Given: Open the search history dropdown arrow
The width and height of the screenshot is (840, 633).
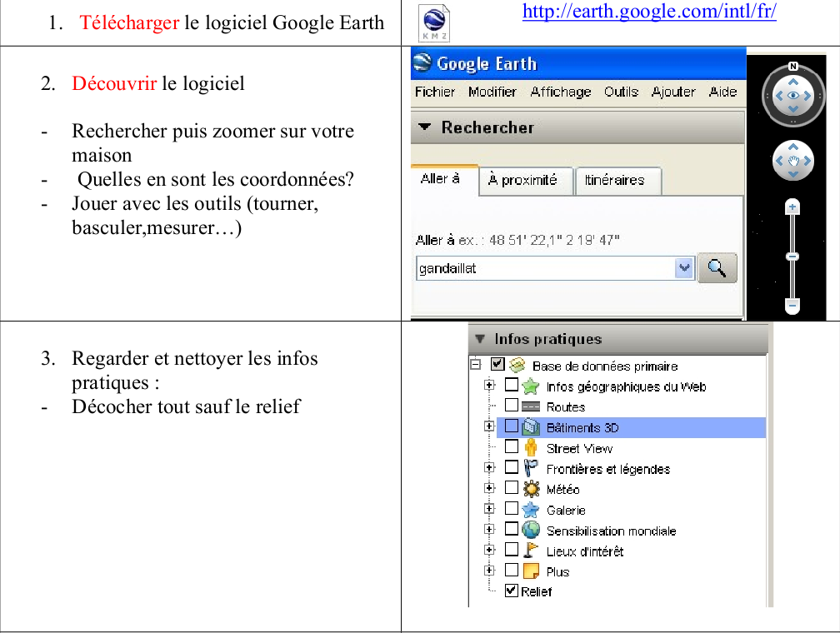Looking at the screenshot, I should click(684, 268).
